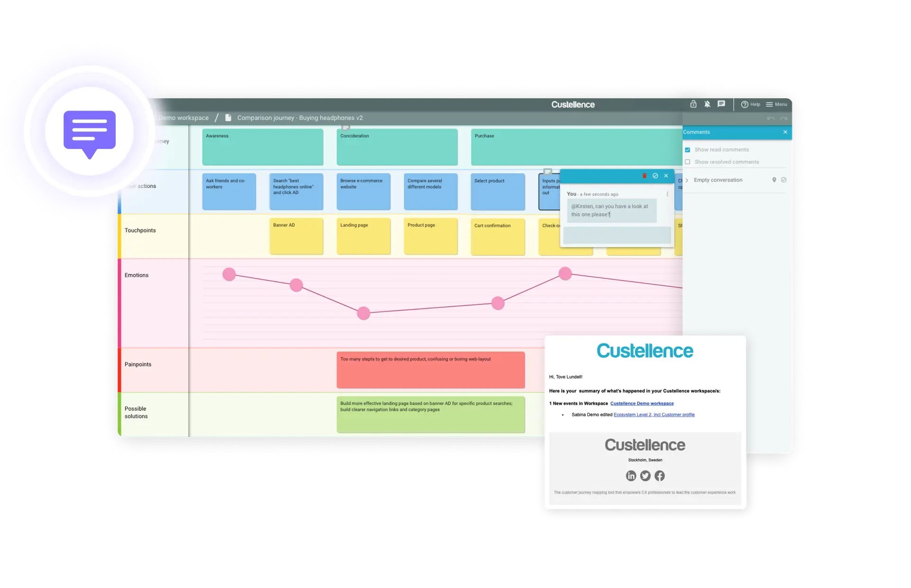
Task: Select the Concideration phase card
Action: [x=397, y=147]
